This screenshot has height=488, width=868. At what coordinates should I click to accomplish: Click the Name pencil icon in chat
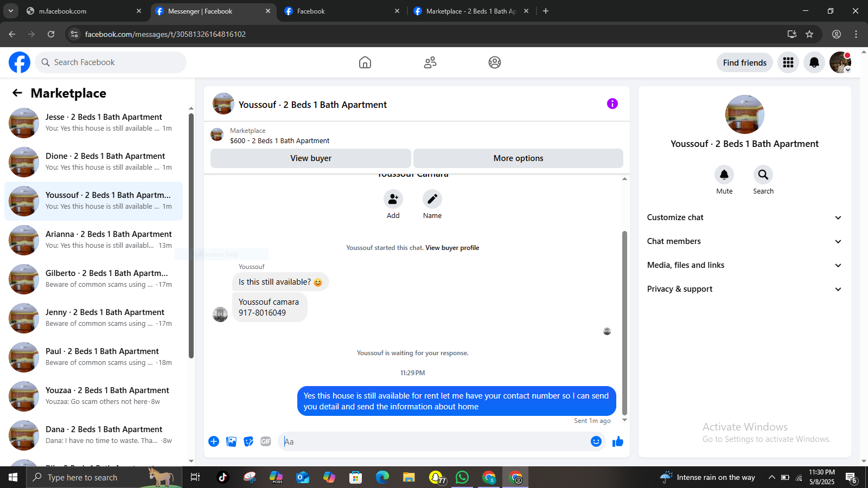coord(432,199)
